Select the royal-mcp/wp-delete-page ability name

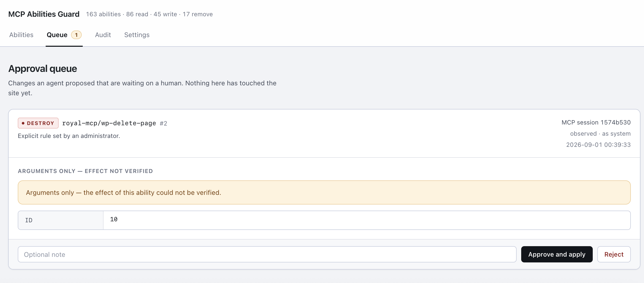pyautogui.click(x=109, y=123)
